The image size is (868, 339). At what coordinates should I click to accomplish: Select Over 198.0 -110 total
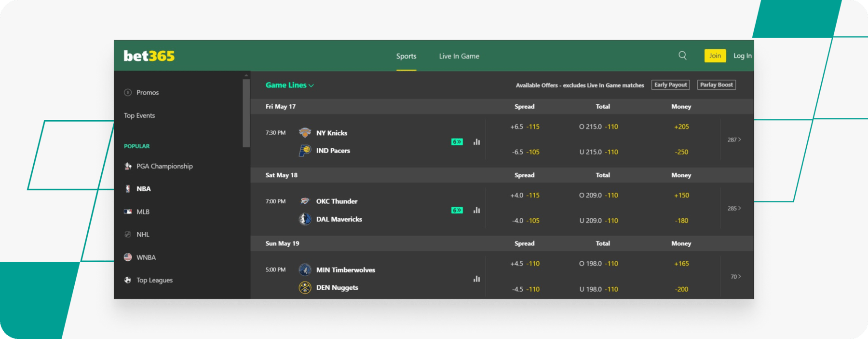point(598,264)
